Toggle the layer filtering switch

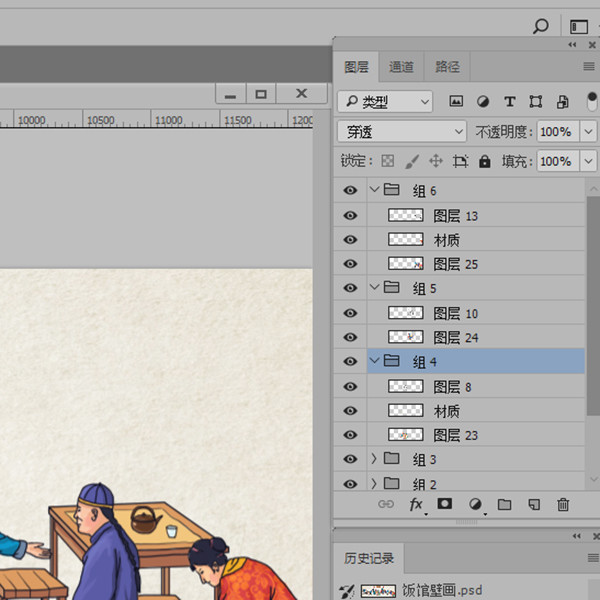pos(592,101)
